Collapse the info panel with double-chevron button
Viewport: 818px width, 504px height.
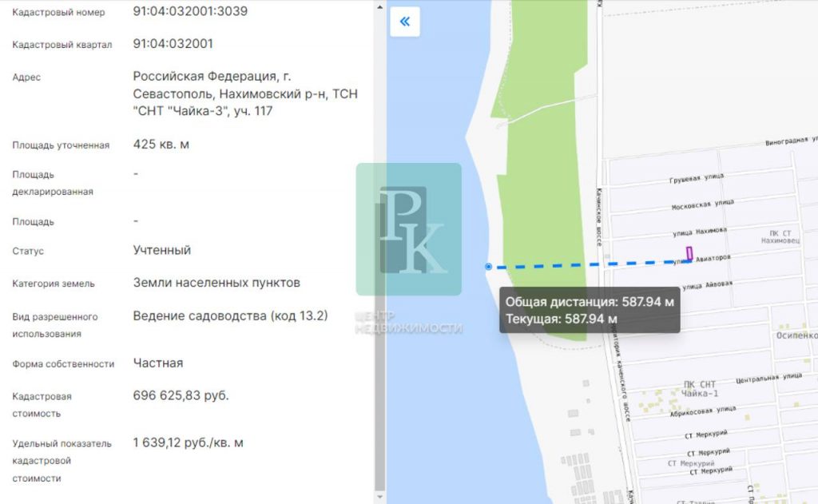(405, 22)
